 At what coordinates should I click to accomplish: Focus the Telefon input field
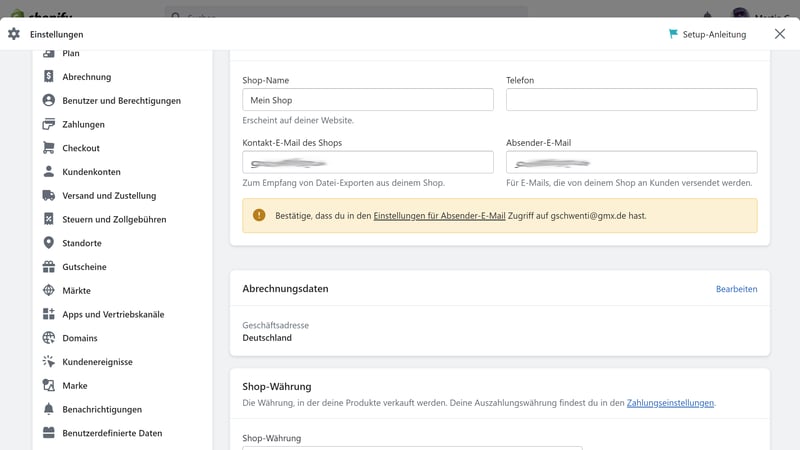631,100
